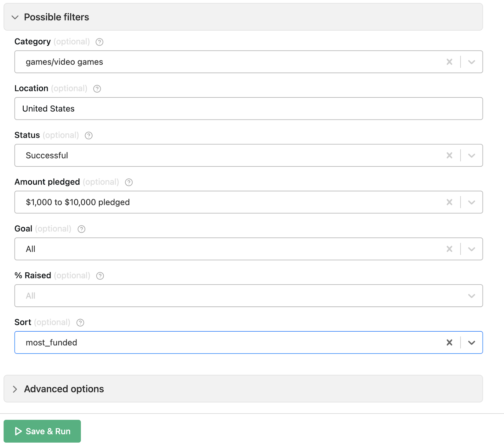Open the Category dropdown arrow
The width and height of the screenshot is (504, 448).
471,62
